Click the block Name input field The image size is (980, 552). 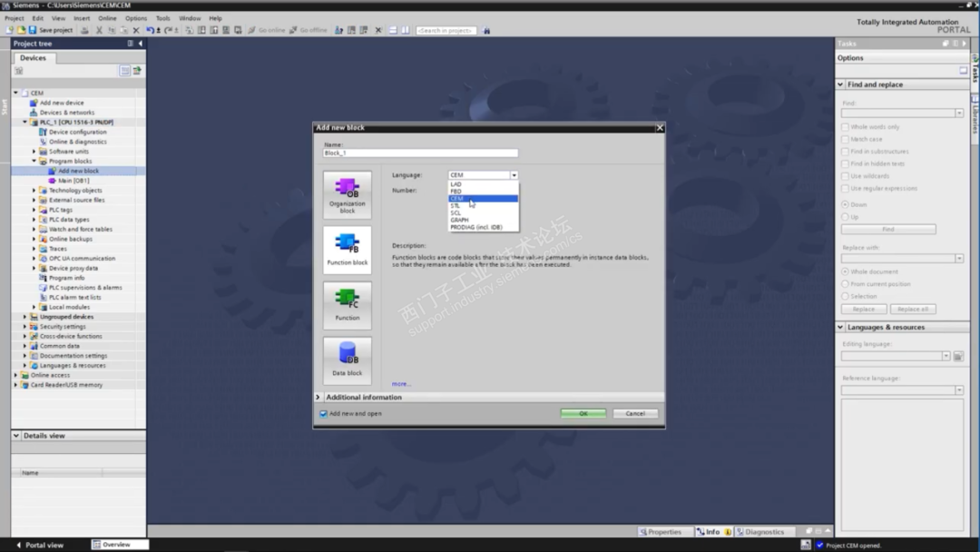420,153
